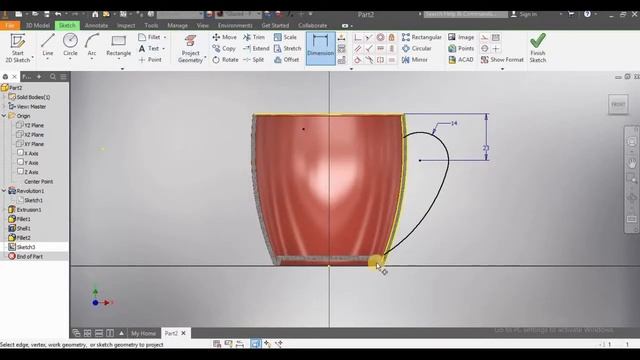640x360 pixels.
Task: Select the Trim tool
Action: [x=253, y=37]
